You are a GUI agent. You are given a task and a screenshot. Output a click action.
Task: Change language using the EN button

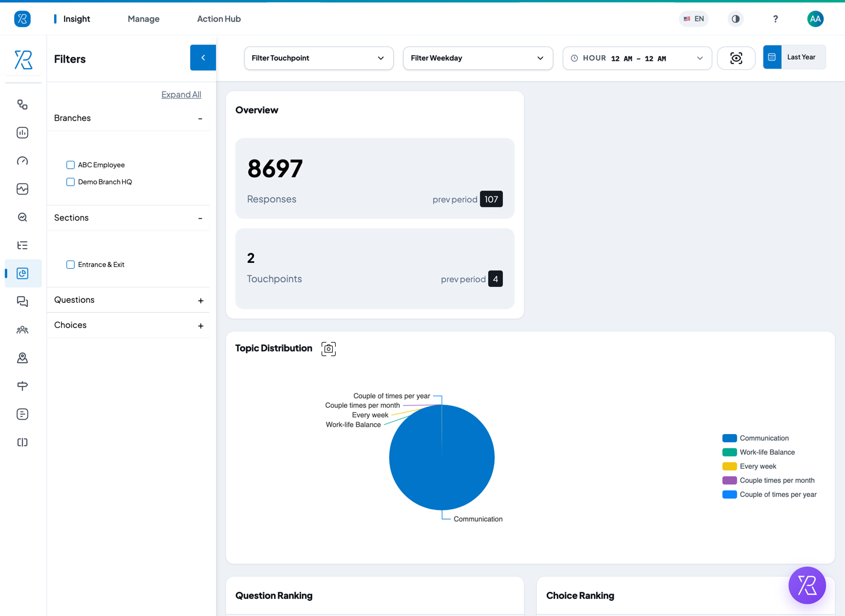coord(694,19)
